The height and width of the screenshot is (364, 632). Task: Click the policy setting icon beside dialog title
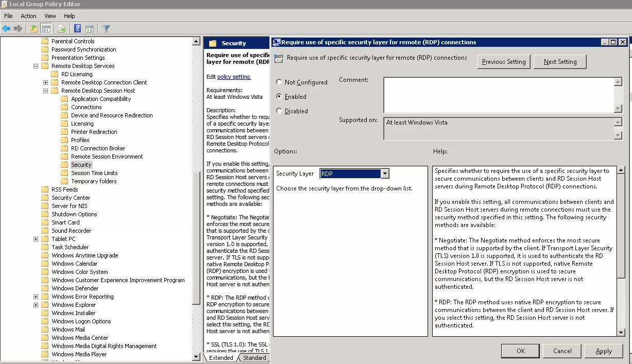point(279,58)
